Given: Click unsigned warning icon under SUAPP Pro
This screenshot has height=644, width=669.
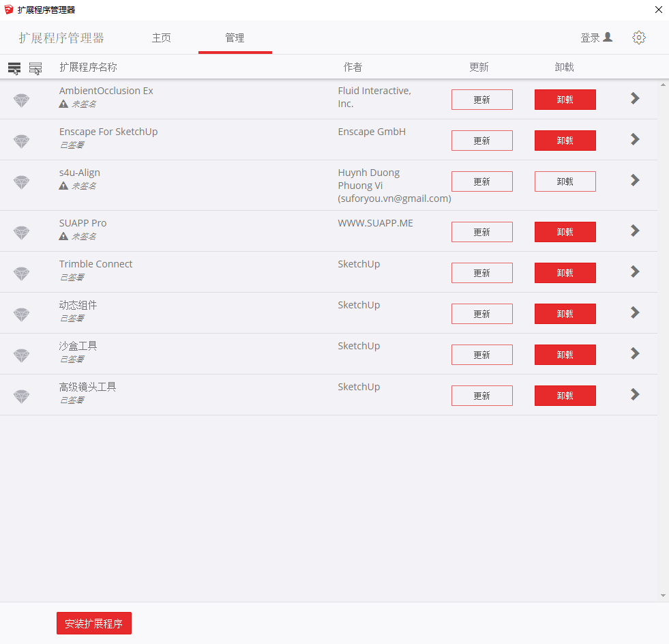Looking at the screenshot, I should point(63,236).
